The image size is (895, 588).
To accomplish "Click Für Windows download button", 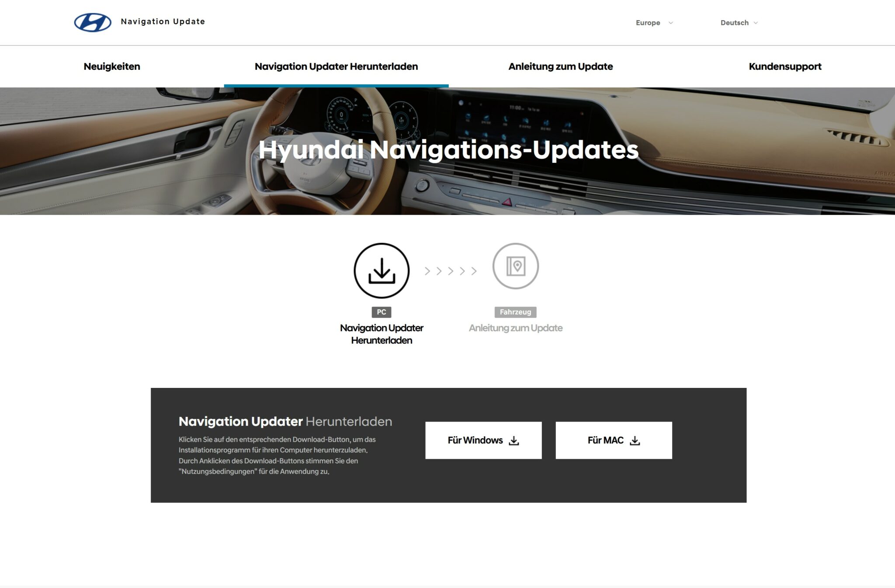I will [x=482, y=440].
